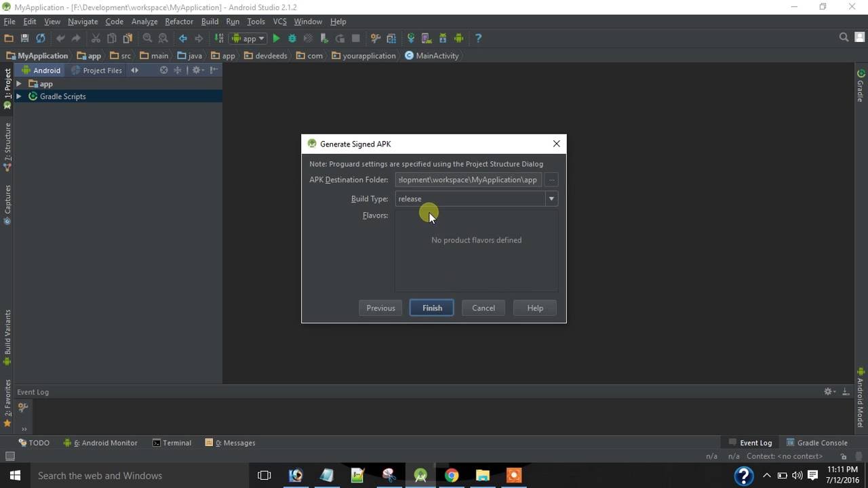This screenshot has width=868, height=488.
Task: Click the Search Everywhere magnifier icon
Action: pos(844,38)
